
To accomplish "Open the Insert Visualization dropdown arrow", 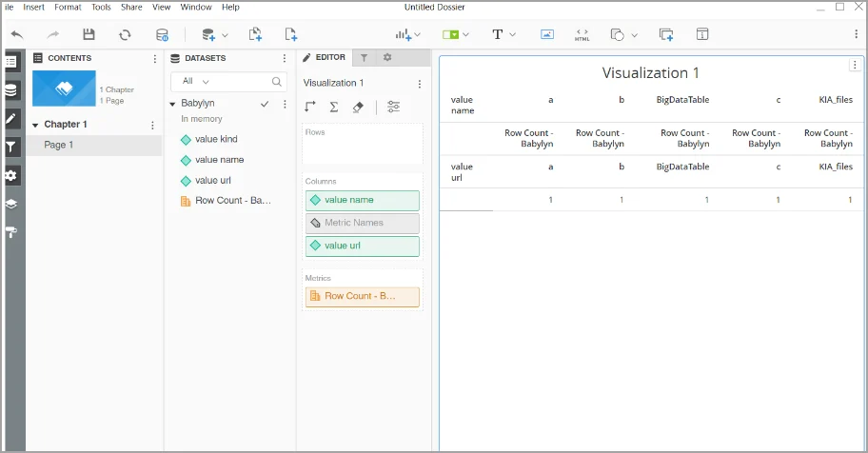I will point(418,34).
